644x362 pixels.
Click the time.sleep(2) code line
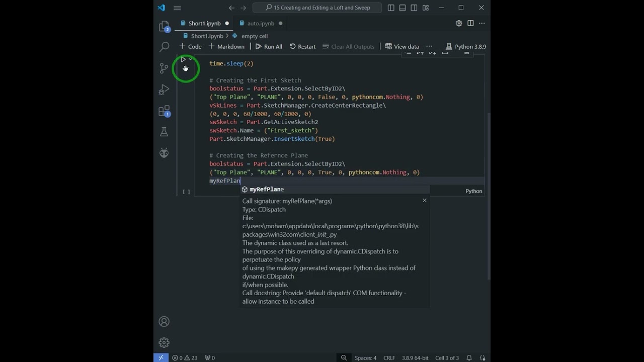pos(231,63)
